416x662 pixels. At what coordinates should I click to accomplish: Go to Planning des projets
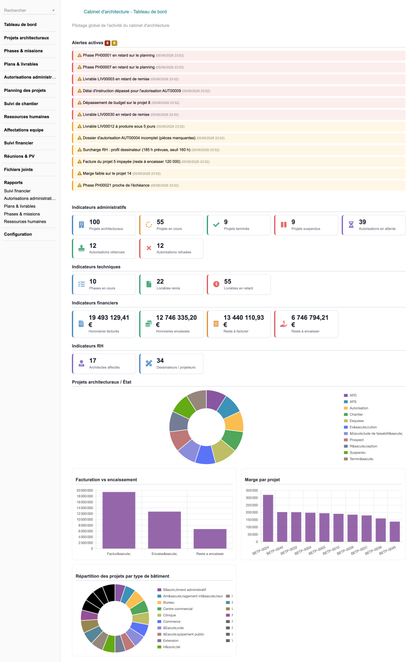pos(25,90)
